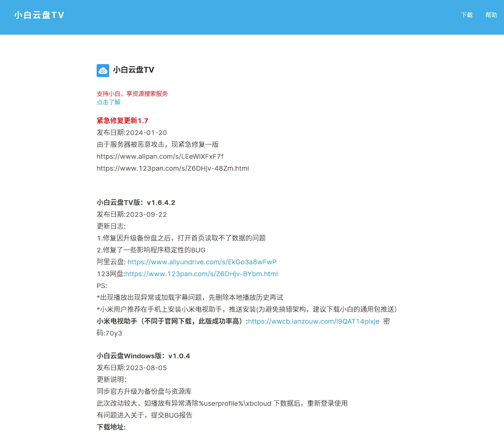Screen dimensions: 504x435
Task: Click the 小白云盘TV header logo
Action: tap(39, 15)
